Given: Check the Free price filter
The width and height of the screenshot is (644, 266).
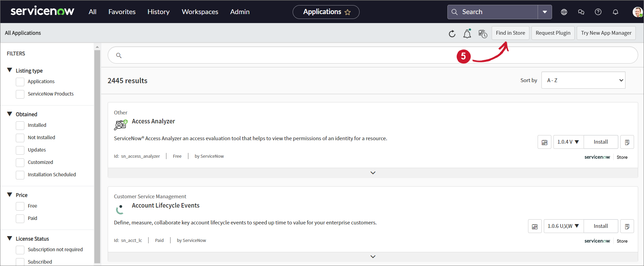Looking at the screenshot, I should [20, 206].
